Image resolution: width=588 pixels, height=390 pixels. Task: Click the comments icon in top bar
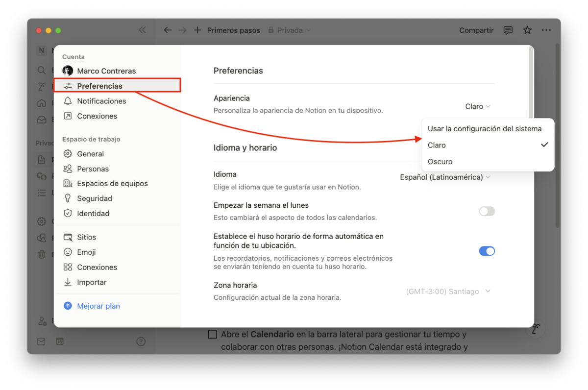pos(508,30)
